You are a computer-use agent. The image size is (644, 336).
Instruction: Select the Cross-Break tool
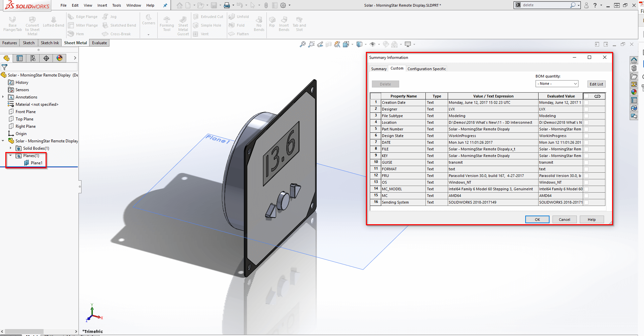pyautogui.click(x=116, y=34)
